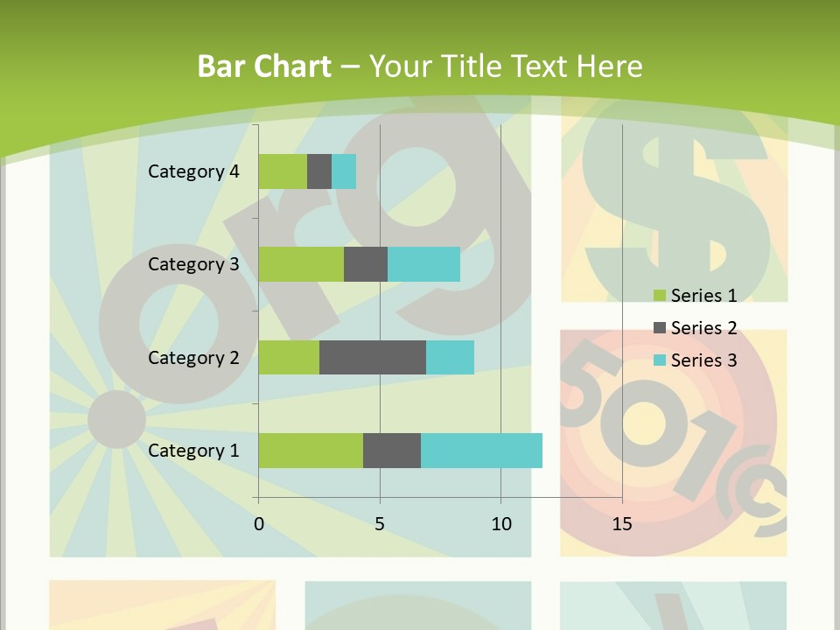Click the green segment of Category 3 bar
Image resolution: width=840 pixels, height=630 pixels.
(301, 264)
